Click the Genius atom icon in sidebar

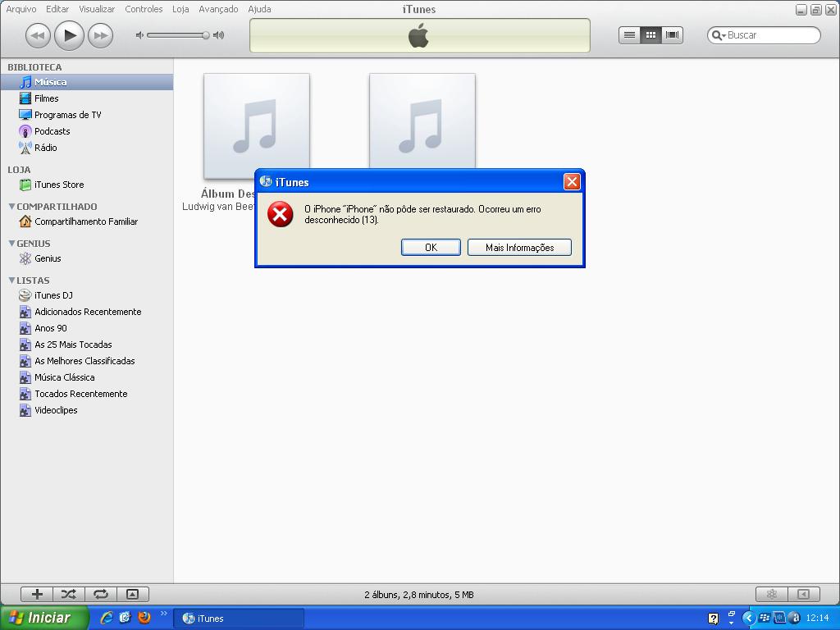click(x=25, y=258)
